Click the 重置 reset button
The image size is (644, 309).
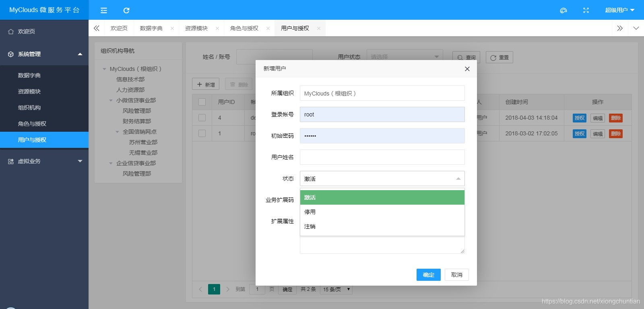click(500, 57)
